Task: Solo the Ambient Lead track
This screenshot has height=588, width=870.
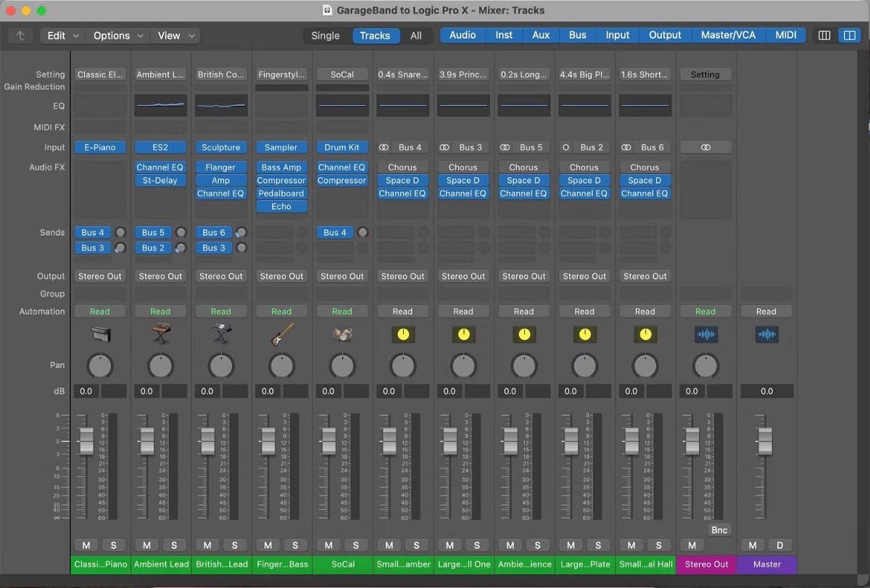Action: [173, 544]
